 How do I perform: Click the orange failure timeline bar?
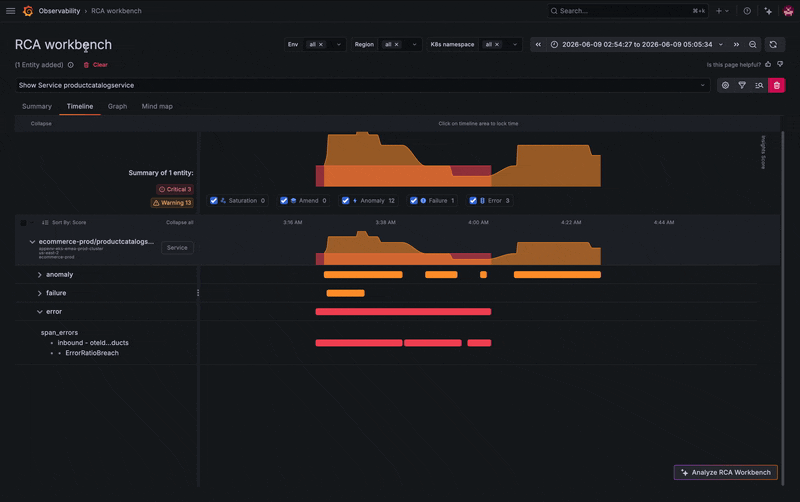345,293
